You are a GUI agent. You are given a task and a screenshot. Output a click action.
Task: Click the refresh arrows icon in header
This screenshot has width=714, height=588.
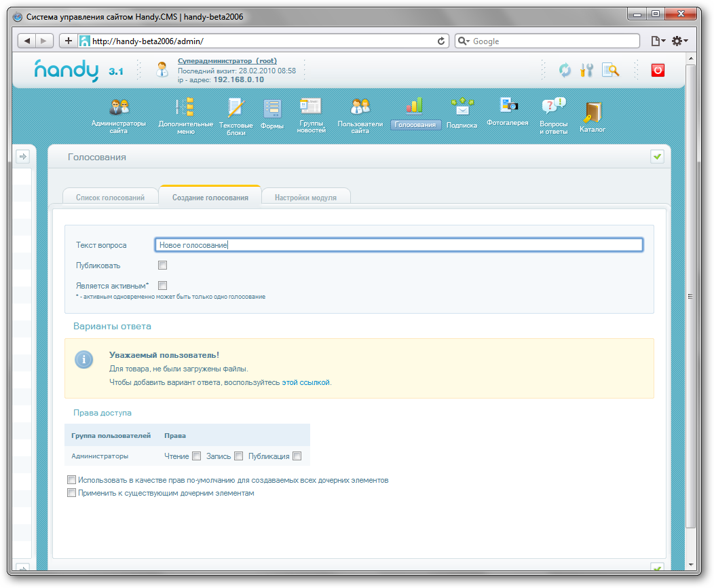click(x=565, y=69)
